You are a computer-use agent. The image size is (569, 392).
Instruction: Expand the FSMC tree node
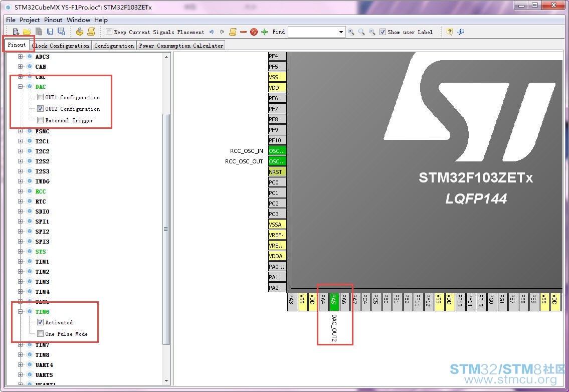(x=21, y=131)
